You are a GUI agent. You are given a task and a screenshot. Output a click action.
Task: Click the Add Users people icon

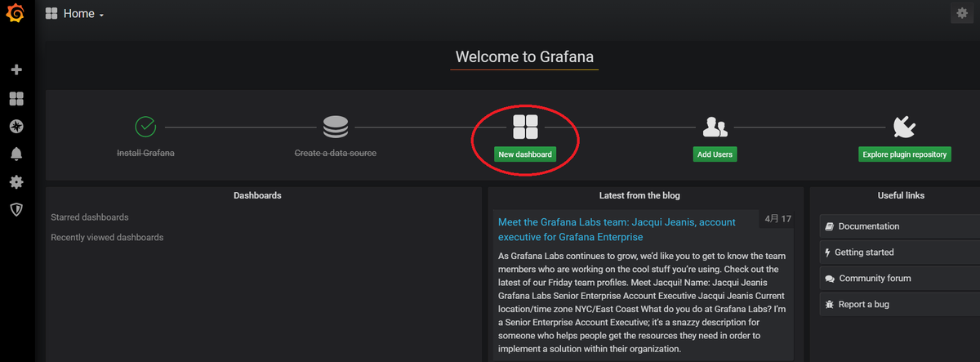click(x=715, y=127)
